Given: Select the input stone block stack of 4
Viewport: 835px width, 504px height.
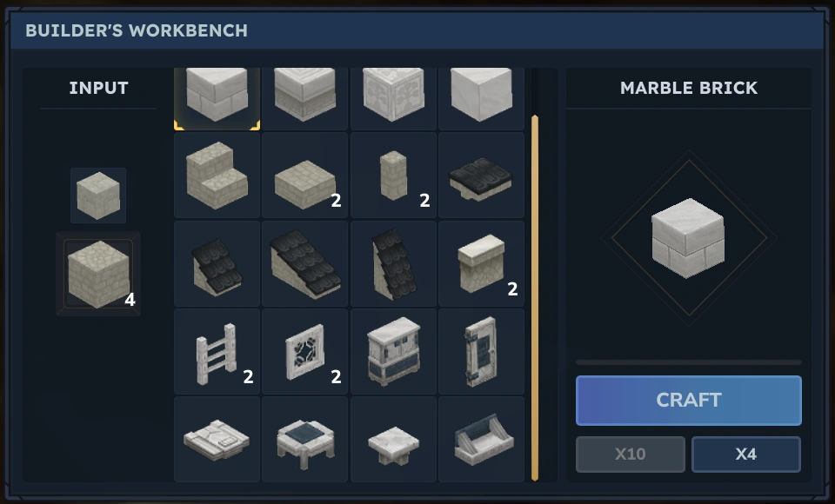Looking at the screenshot, I should click(98, 274).
